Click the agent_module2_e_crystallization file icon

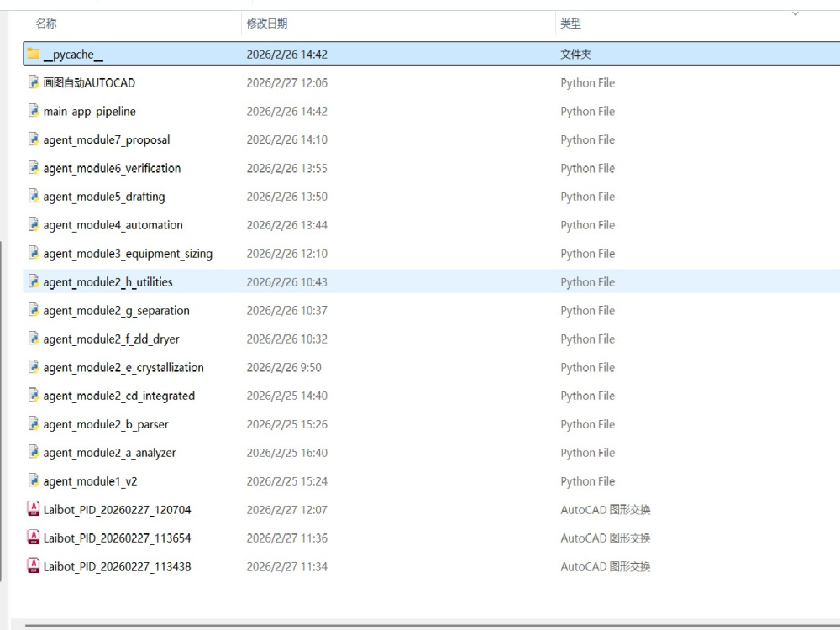(x=34, y=366)
